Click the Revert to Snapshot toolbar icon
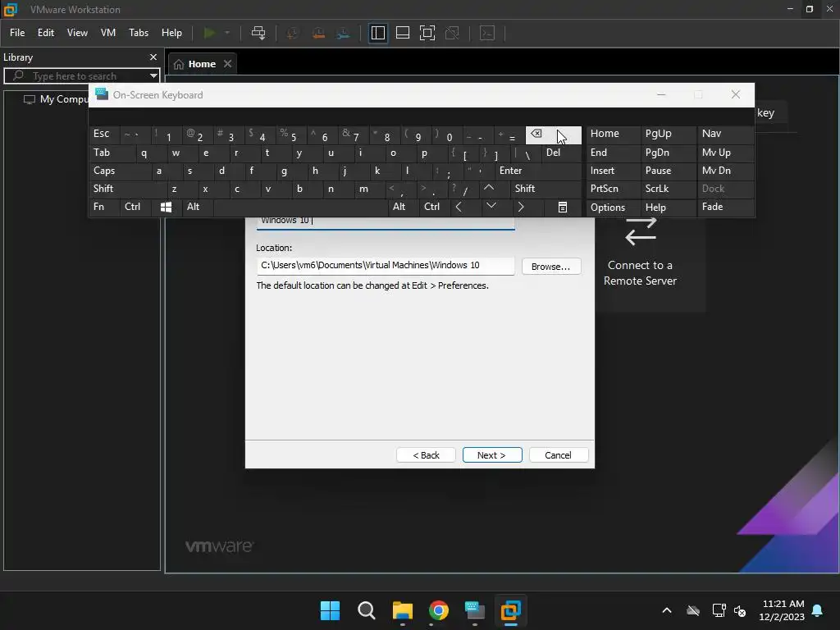Viewport: 840px width, 630px height. click(x=318, y=33)
